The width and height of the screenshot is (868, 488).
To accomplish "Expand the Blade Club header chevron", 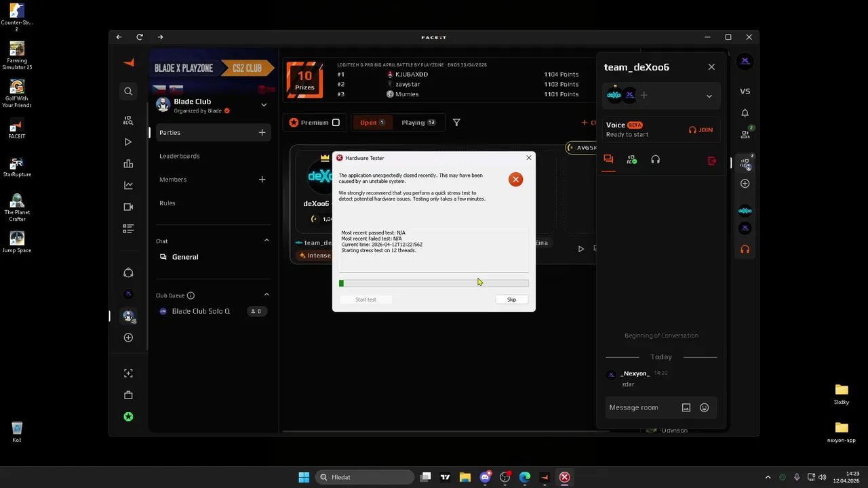I will pos(264,105).
